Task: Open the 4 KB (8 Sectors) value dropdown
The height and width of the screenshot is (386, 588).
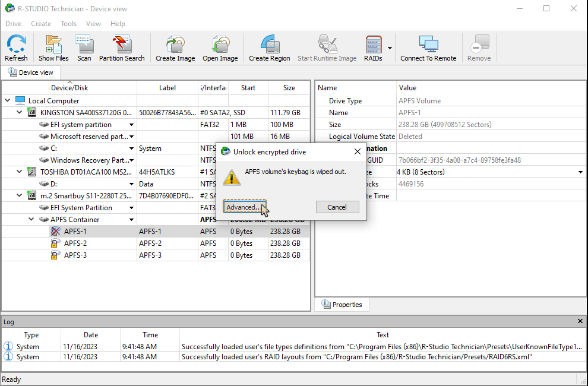Action: pos(580,172)
